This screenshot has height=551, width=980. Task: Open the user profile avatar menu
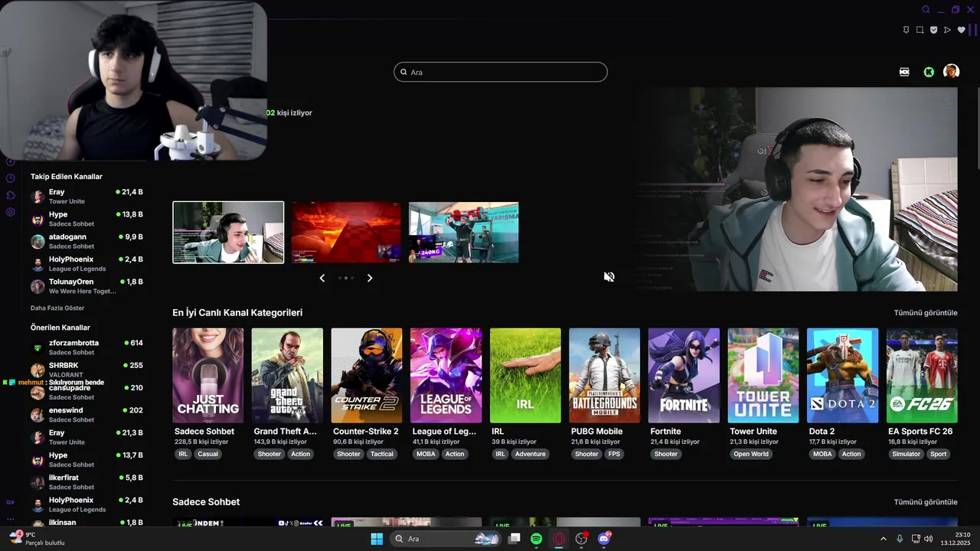951,71
